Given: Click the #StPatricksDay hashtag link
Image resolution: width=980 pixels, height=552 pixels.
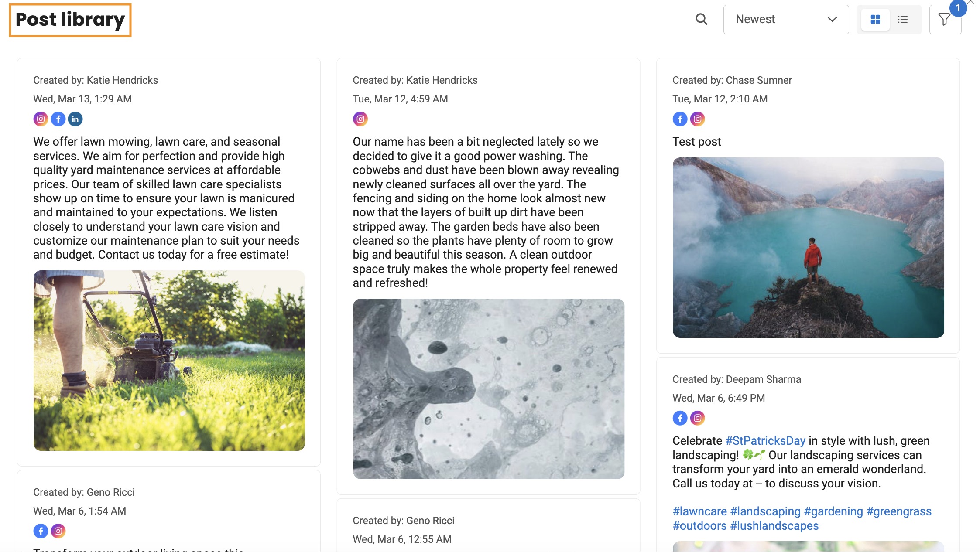Looking at the screenshot, I should click(x=765, y=440).
